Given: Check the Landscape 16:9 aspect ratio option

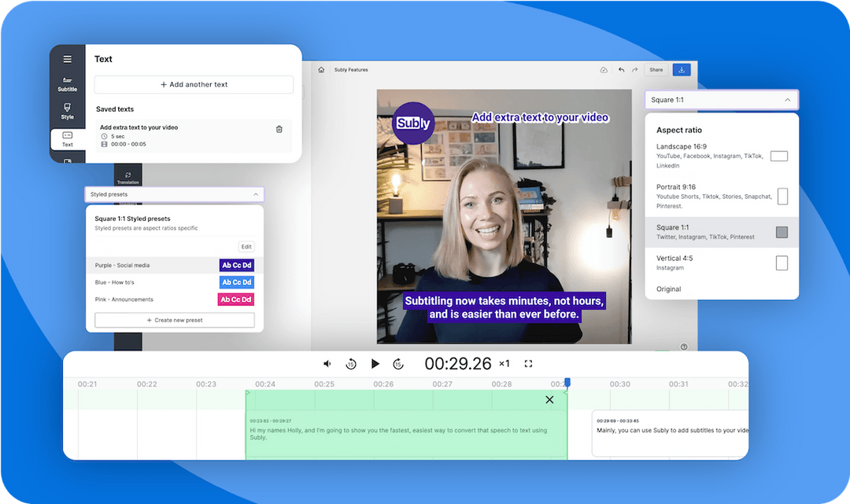Looking at the screenshot, I should tap(778, 156).
